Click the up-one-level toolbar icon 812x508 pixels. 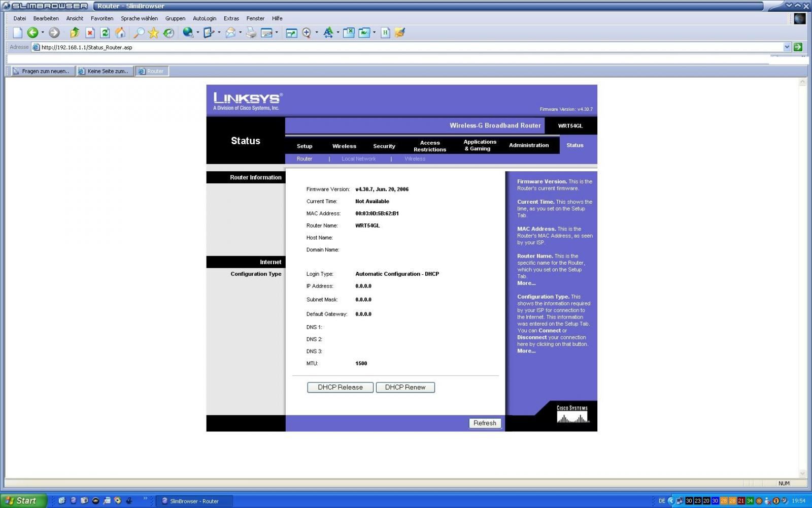[x=75, y=33]
